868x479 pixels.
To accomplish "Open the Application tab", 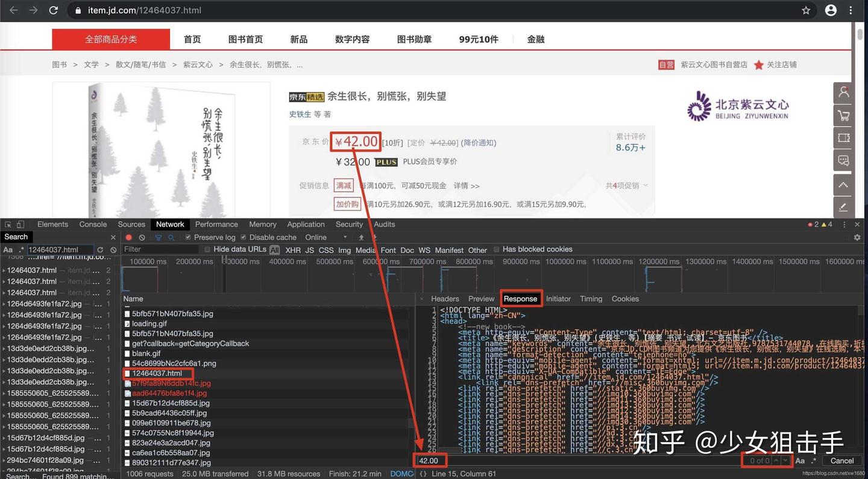I will [x=306, y=224].
